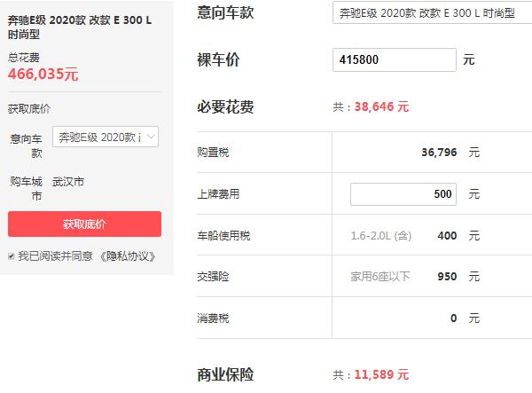Click the 36,796 purchase tax amount

click(439, 153)
